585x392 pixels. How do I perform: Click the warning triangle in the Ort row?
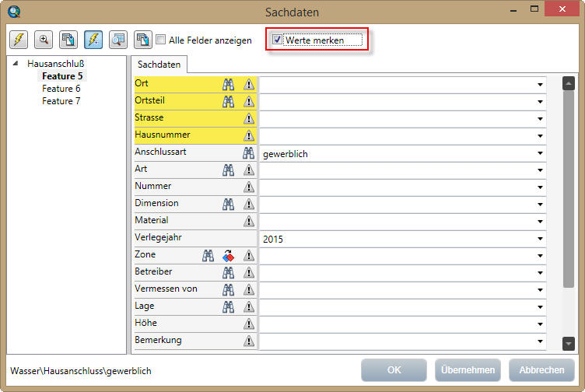coord(249,84)
